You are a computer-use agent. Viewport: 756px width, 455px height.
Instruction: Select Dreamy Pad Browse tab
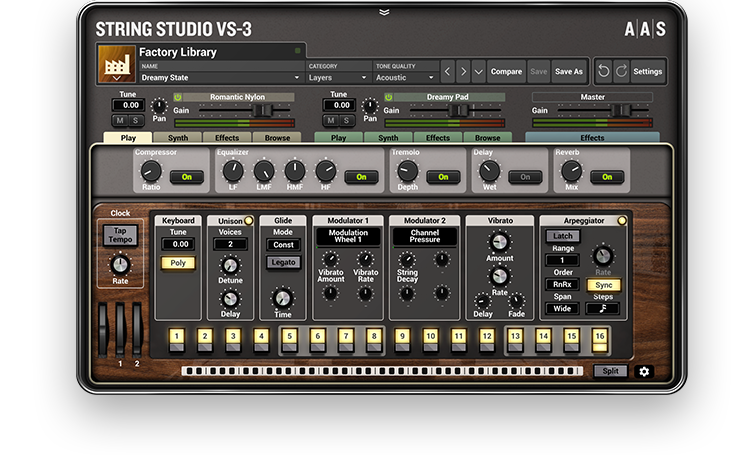coord(487,137)
